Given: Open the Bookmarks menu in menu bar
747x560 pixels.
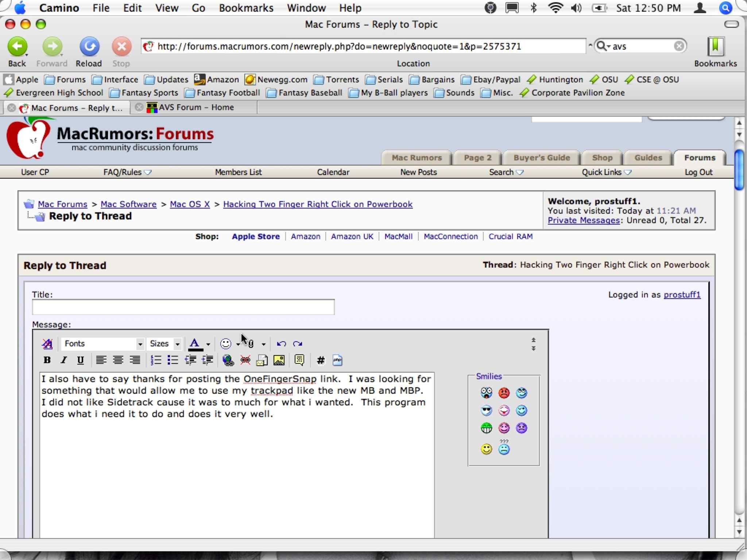Looking at the screenshot, I should coord(246,8).
